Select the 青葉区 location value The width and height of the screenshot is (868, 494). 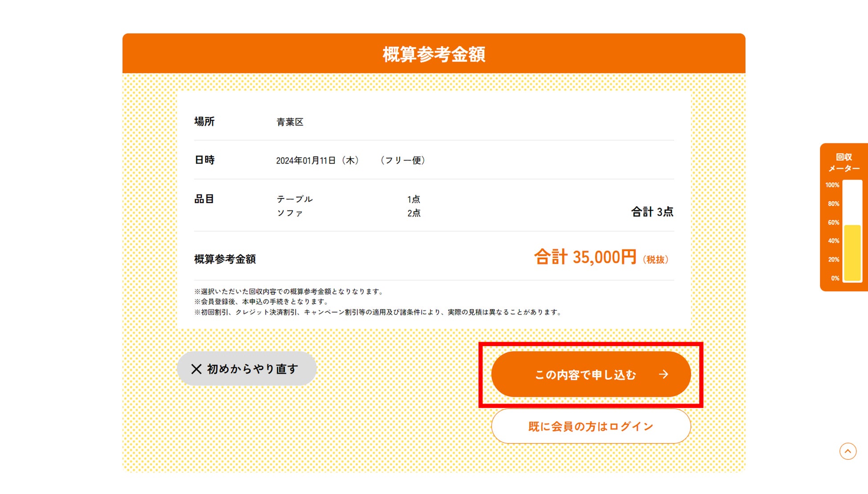coord(290,122)
